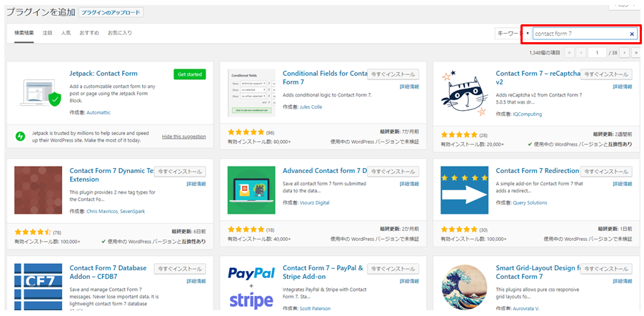Open Contact Form 7 – PayPal & Stripe title
644x316 pixels.
tap(323, 272)
